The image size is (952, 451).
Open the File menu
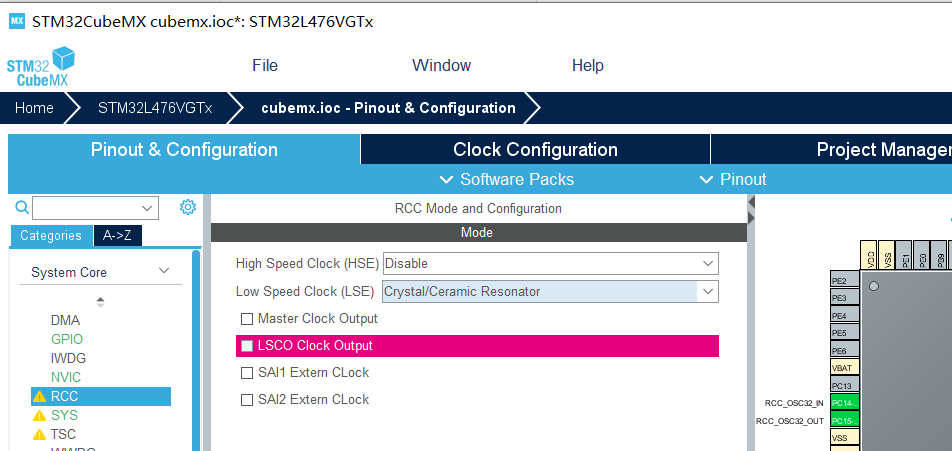265,66
